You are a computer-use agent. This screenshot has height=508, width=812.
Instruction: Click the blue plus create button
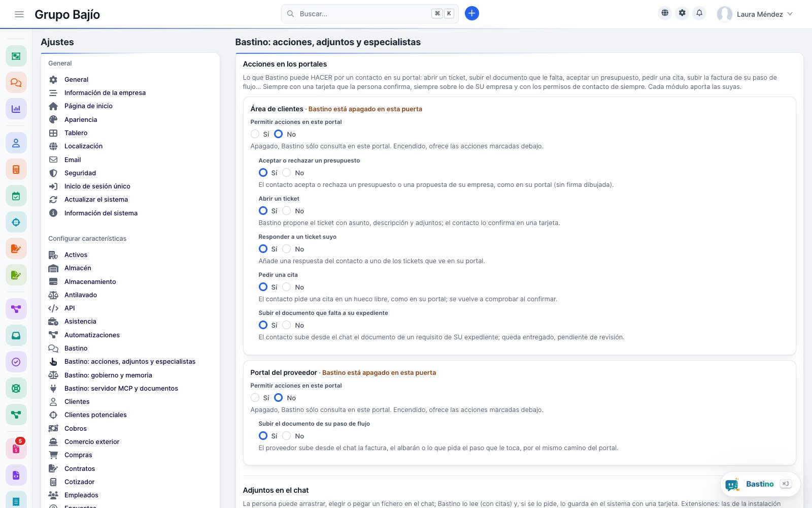[x=472, y=14]
